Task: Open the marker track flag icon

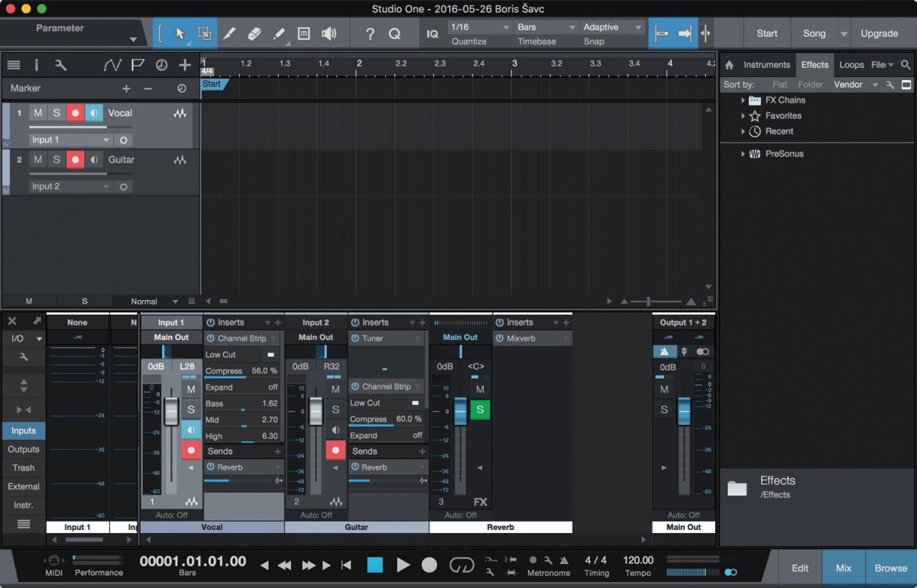Action: click(x=138, y=66)
